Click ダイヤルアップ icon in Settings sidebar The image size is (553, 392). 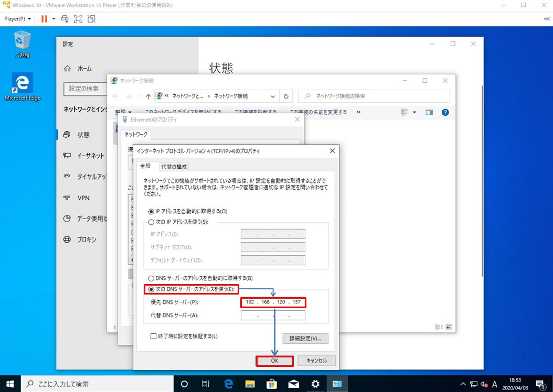pos(67,177)
